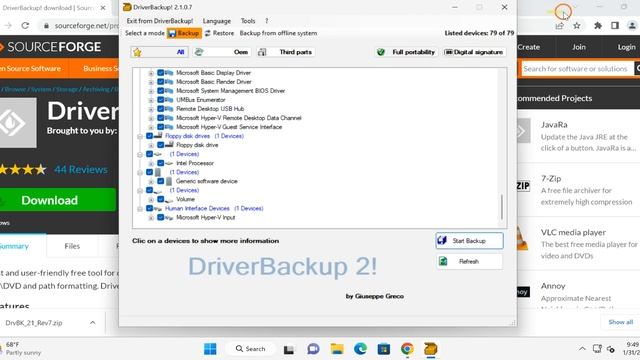Reload the Chrome page
This screenshot has width=640, height=360.
(25, 25)
